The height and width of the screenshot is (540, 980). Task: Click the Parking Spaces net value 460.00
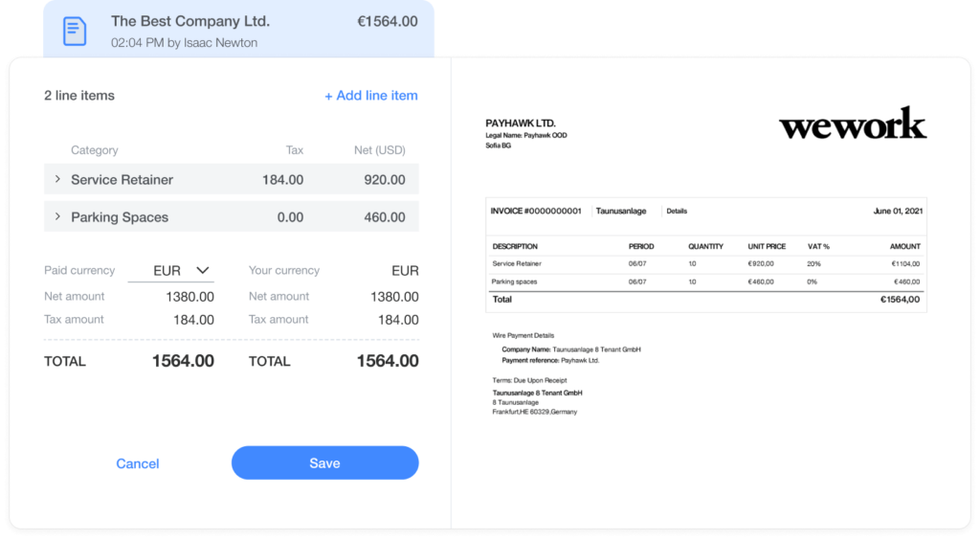click(x=385, y=217)
